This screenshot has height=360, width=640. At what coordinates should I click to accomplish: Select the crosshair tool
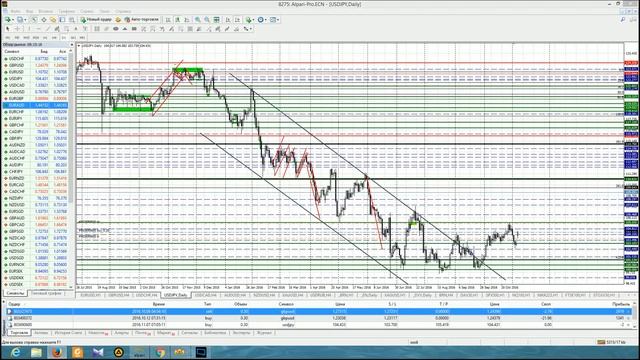(x=17, y=29)
